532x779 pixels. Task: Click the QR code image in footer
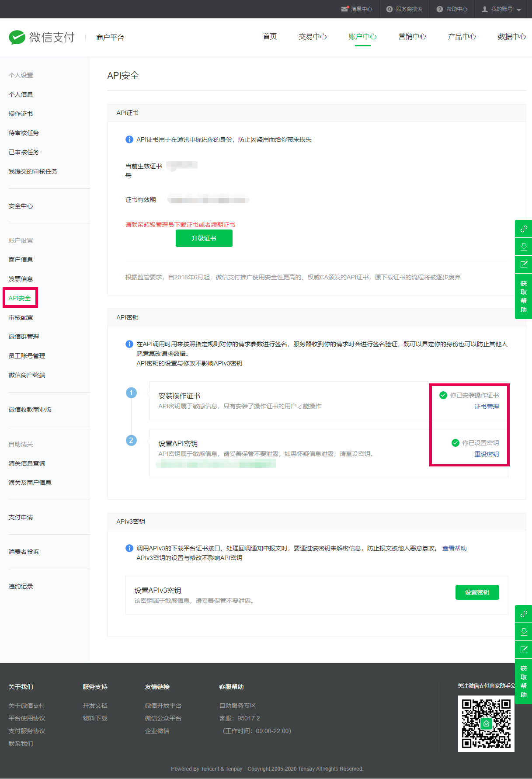(x=486, y=723)
